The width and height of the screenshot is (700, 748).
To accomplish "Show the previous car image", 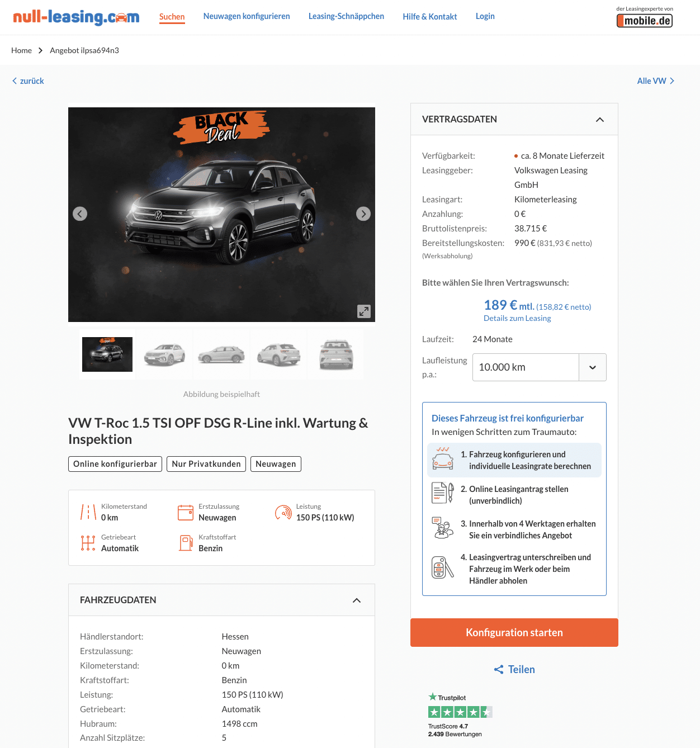I will tap(80, 214).
